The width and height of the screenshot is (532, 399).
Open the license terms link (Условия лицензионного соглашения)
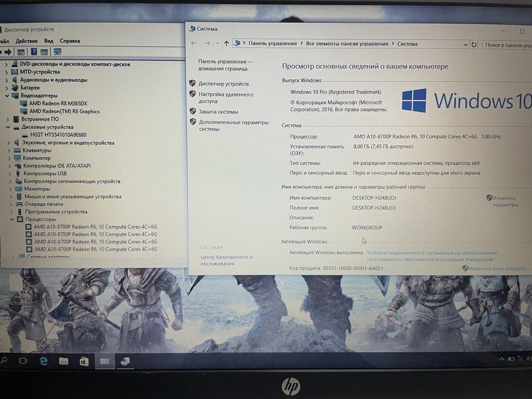(x=432, y=256)
